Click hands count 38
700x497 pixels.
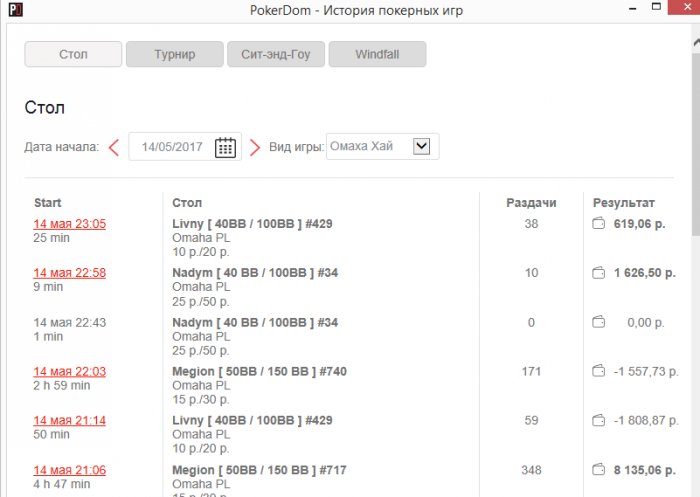pyautogui.click(x=531, y=224)
